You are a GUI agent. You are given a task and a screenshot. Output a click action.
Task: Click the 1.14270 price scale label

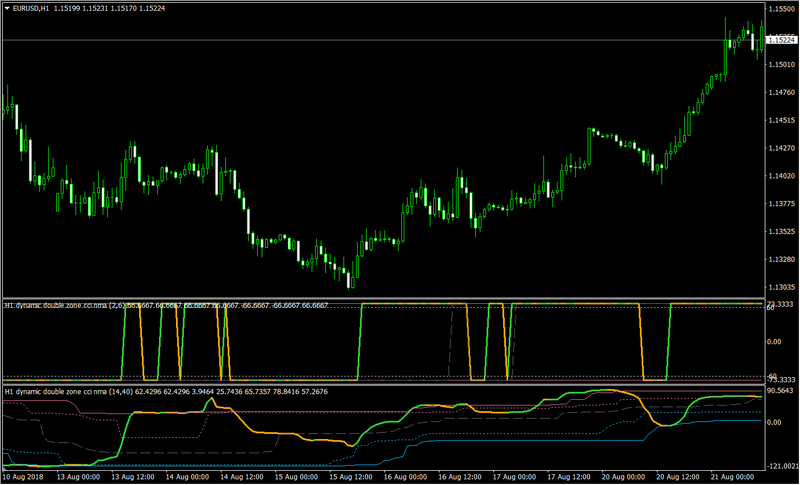(782, 148)
